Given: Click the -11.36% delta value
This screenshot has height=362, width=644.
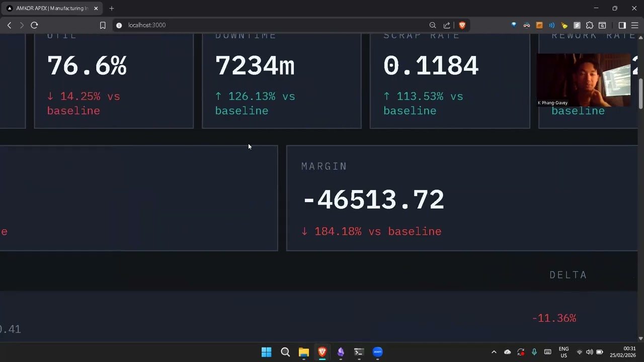Looking at the screenshot, I should pyautogui.click(x=554, y=318).
